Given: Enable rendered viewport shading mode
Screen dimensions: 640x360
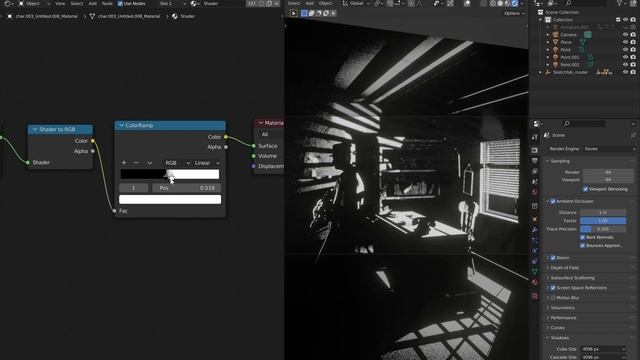Looking at the screenshot, I should tap(515, 3).
